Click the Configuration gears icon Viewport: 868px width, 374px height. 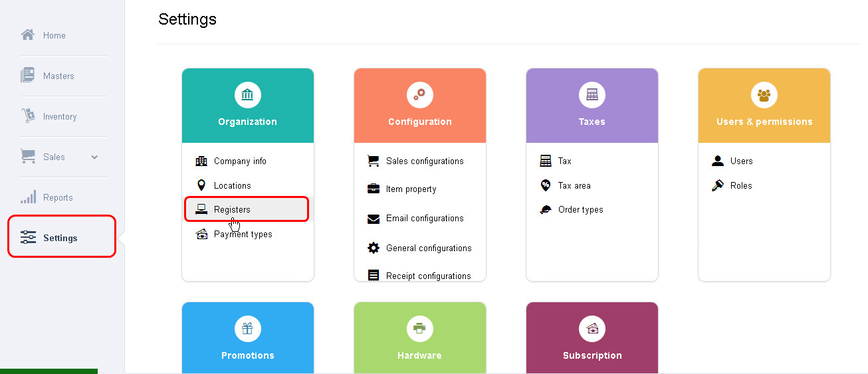click(x=419, y=95)
